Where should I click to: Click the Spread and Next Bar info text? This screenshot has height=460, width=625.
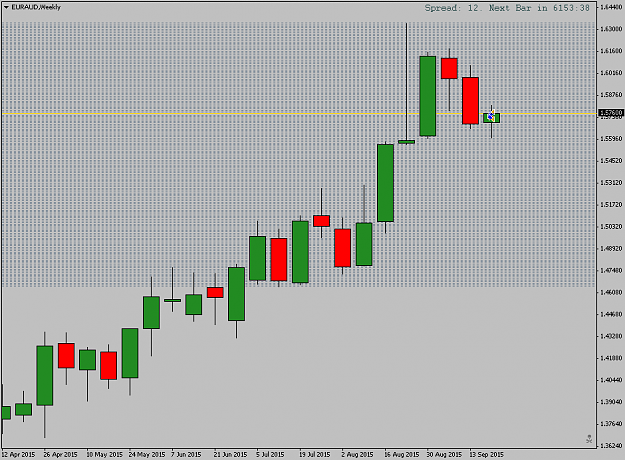coord(507,8)
